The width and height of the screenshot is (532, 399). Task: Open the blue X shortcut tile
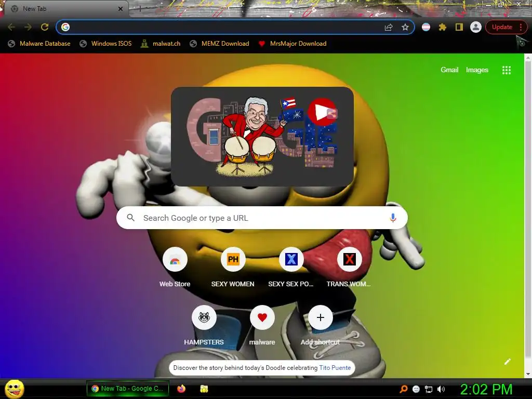[x=291, y=260]
